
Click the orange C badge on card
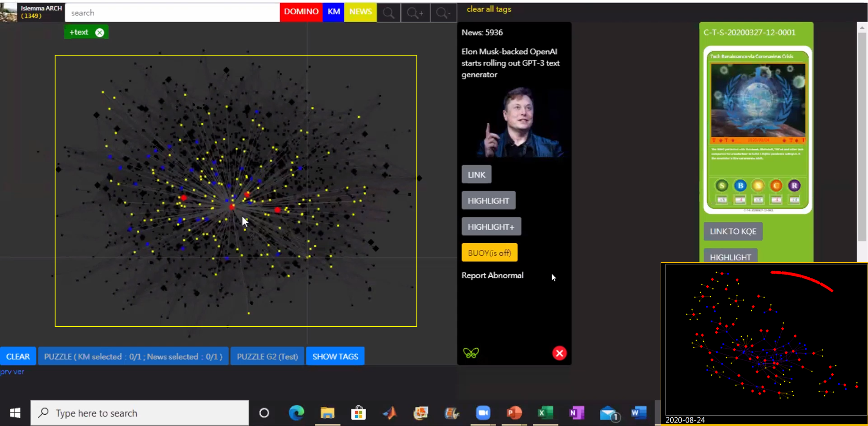(776, 186)
